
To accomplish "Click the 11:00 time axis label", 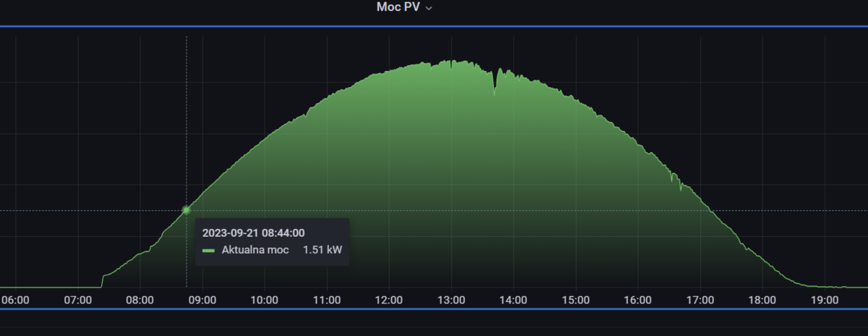I will point(327,300).
